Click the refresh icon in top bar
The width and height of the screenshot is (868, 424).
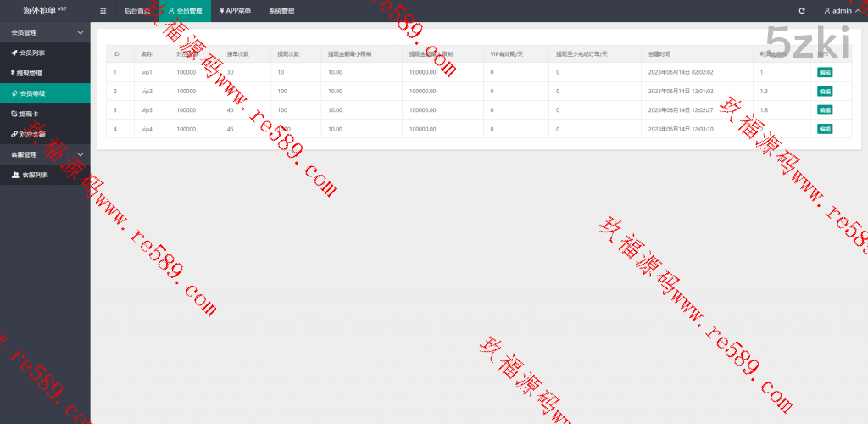802,11
